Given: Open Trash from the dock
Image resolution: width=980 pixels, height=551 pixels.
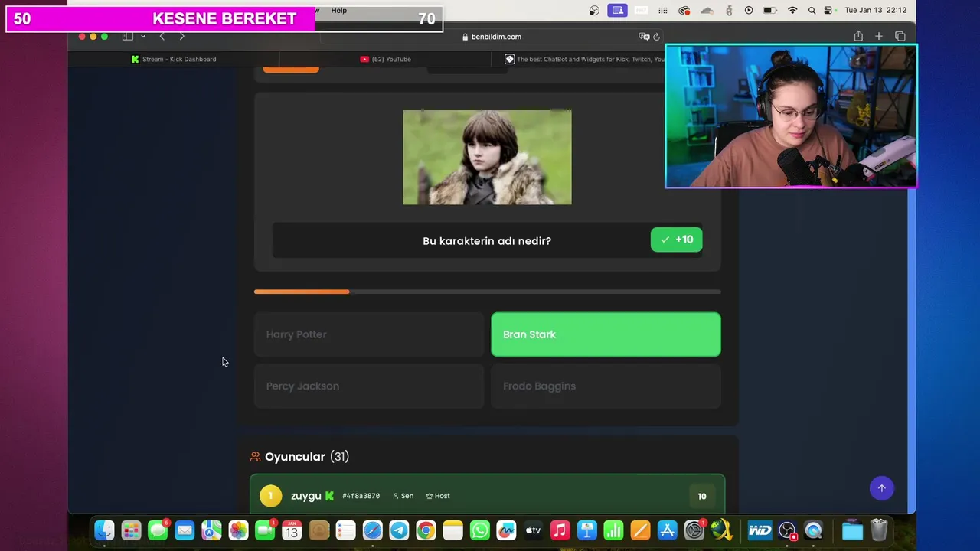Looking at the screenshot, I should (x=879, y=530).
